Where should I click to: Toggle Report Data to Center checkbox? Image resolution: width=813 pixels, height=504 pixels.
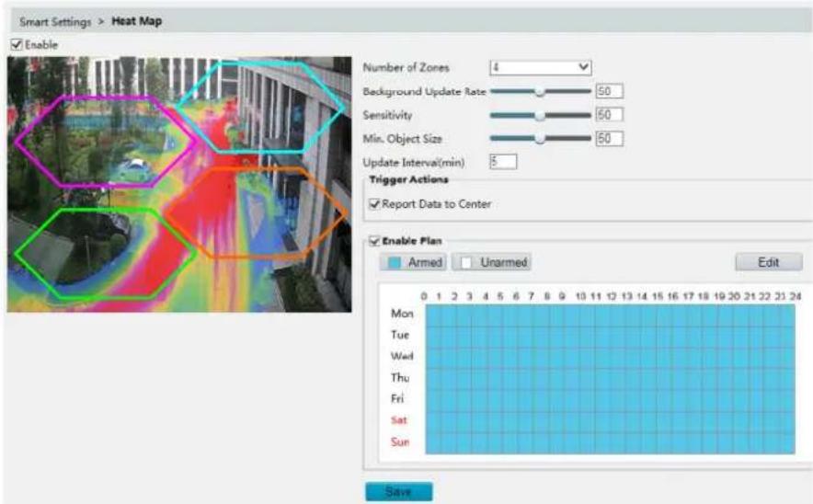pyautogui.click(x=374, y=204)
